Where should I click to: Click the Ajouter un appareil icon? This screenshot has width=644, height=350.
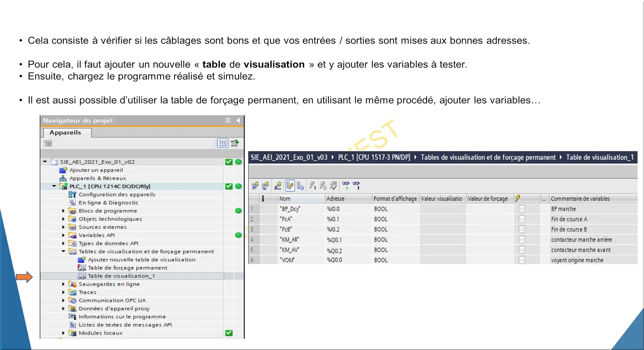click(x=63, y=170)
